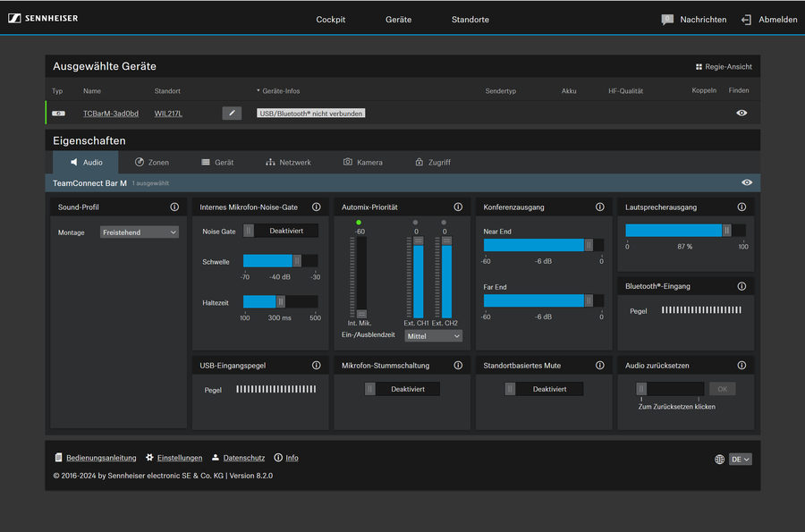This screenshot has height=532, width=805.
Task: Click the Lautsprecherausgang volume slider
Action: [x=685, y=231]
